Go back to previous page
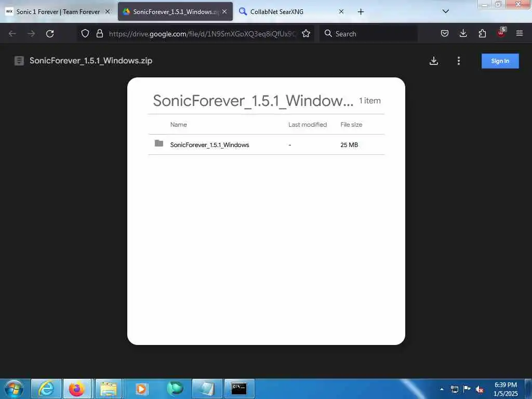 pyautogui.click(x=12, y=34)
